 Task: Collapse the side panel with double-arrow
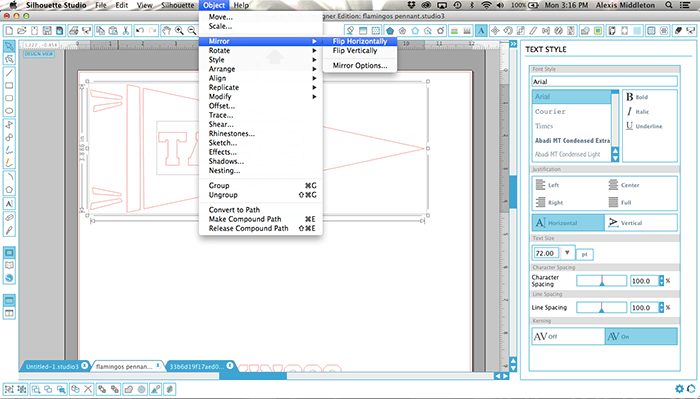[513, 44]
